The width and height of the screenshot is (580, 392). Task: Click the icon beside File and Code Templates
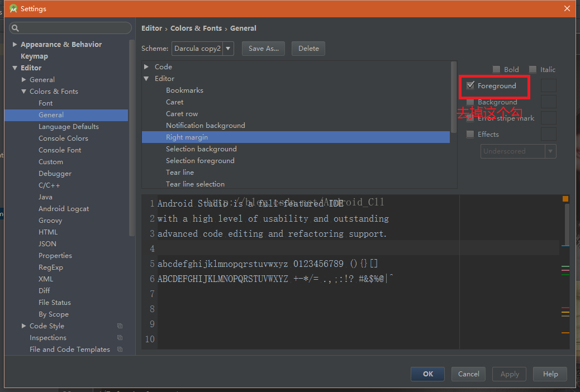click(x=120, y=350)
